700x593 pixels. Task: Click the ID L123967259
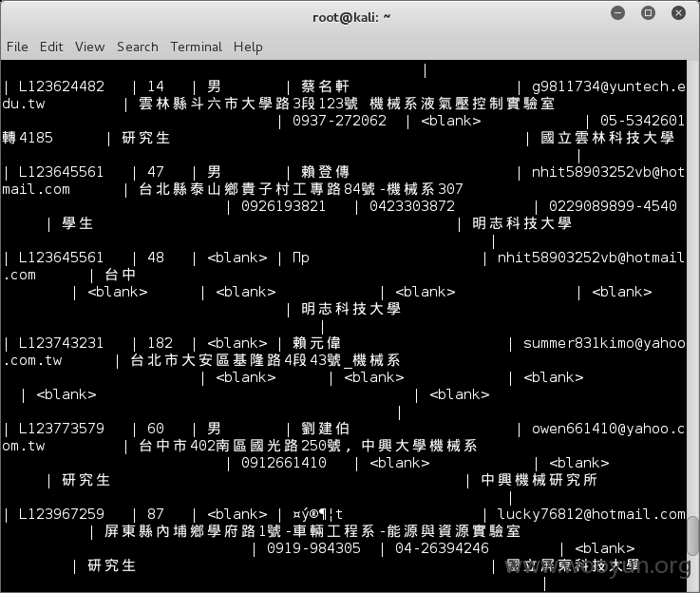point(61,514)
